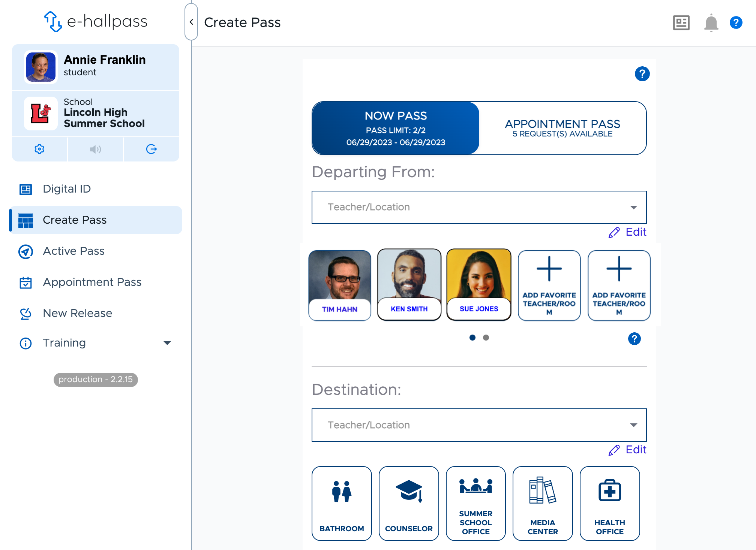The width and height of the screenshot is (756, 550).
Task: Select the Now Pass toggle option
Action: tap(396, 128)
